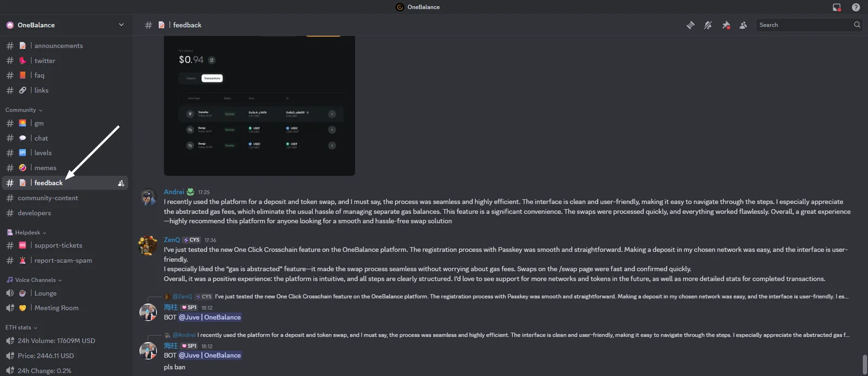Collapse the Helpdesk category
This screenshot has width=868, height=376.
[x=27, y=233]
